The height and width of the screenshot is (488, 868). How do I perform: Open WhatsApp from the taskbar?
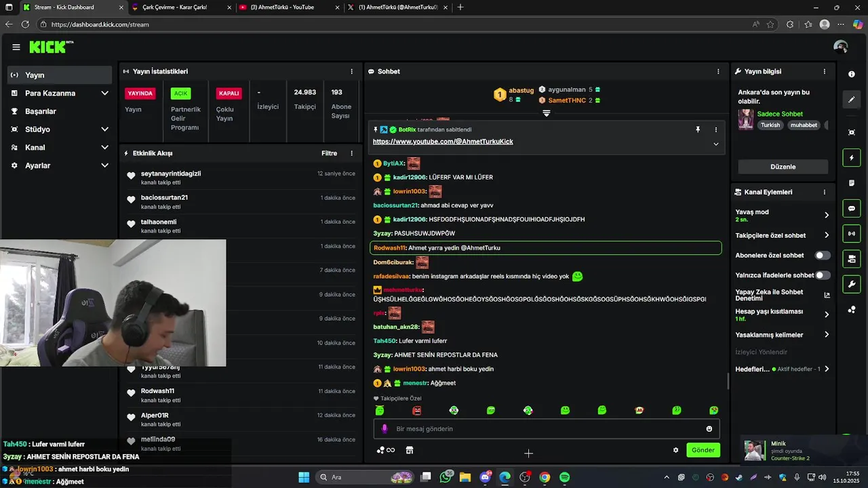point(446,477)
